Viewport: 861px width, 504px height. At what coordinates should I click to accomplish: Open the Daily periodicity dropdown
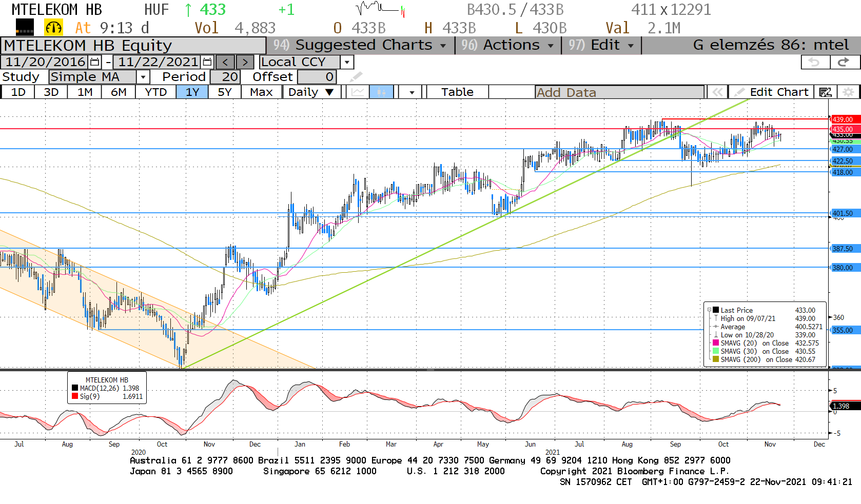(311, 92)
